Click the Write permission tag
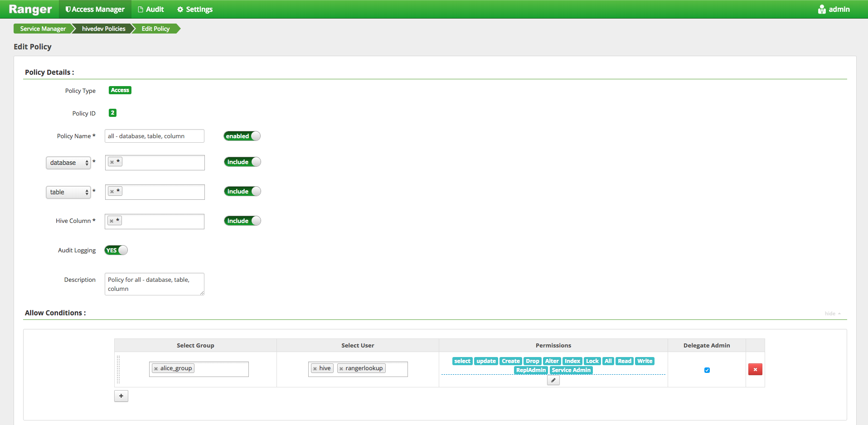The height and width of the screenshot is (425, 868). click(x=645, y=361)
